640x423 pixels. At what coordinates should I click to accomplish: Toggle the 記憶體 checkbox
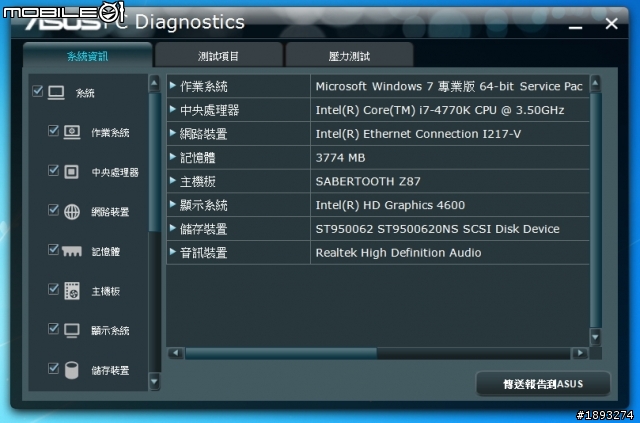(x=53, y=249)
